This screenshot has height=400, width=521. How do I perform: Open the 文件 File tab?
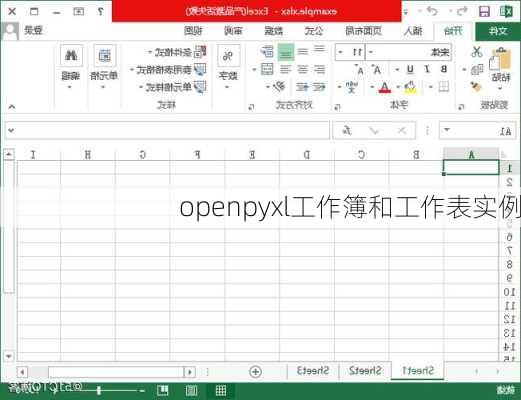point(498,31)
